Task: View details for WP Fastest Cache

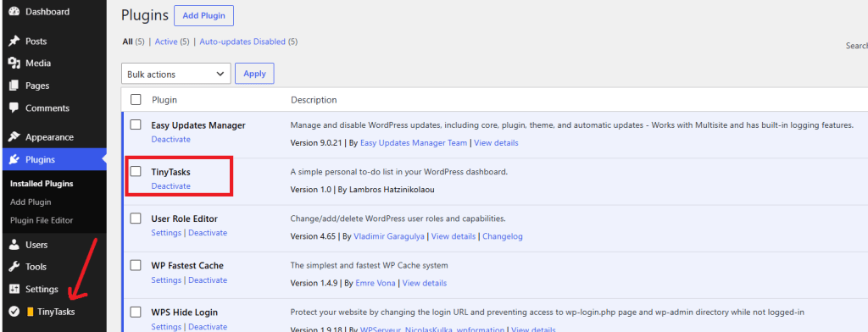Action: click(x=425, y=284)
